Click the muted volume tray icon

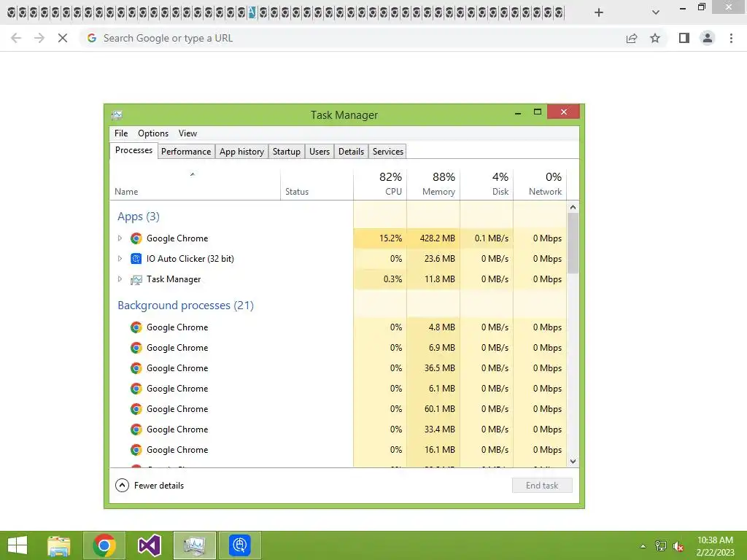click(x=678, y=546)
